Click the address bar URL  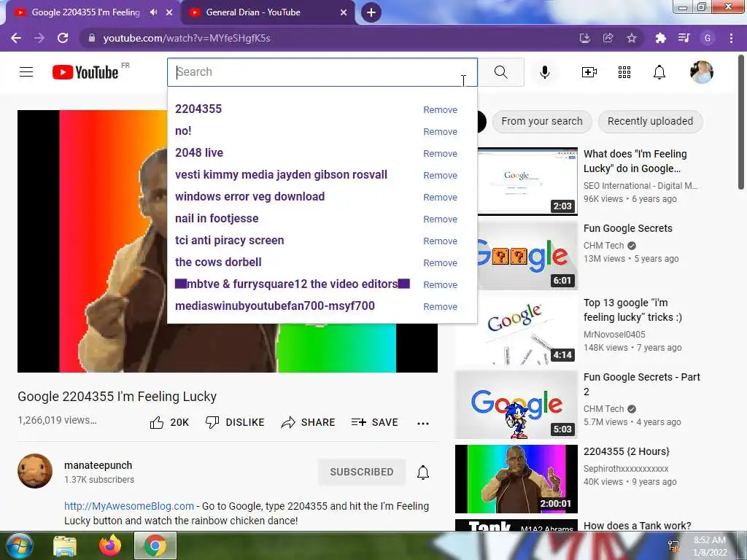(187, 38)
